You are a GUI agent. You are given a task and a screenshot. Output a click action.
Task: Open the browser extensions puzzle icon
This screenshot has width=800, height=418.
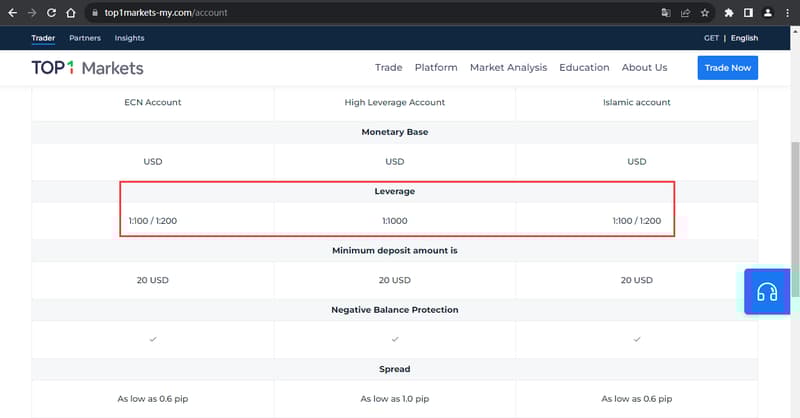(729, 13)
